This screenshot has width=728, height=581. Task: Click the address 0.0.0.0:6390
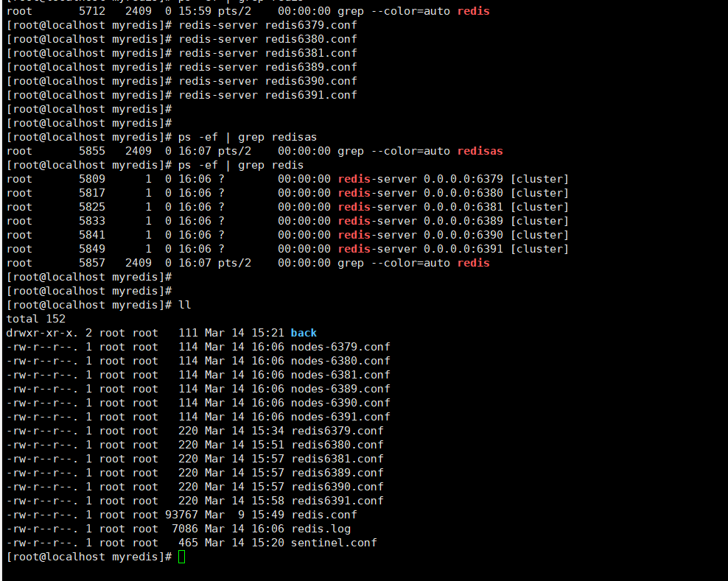(x=463, y=235)
